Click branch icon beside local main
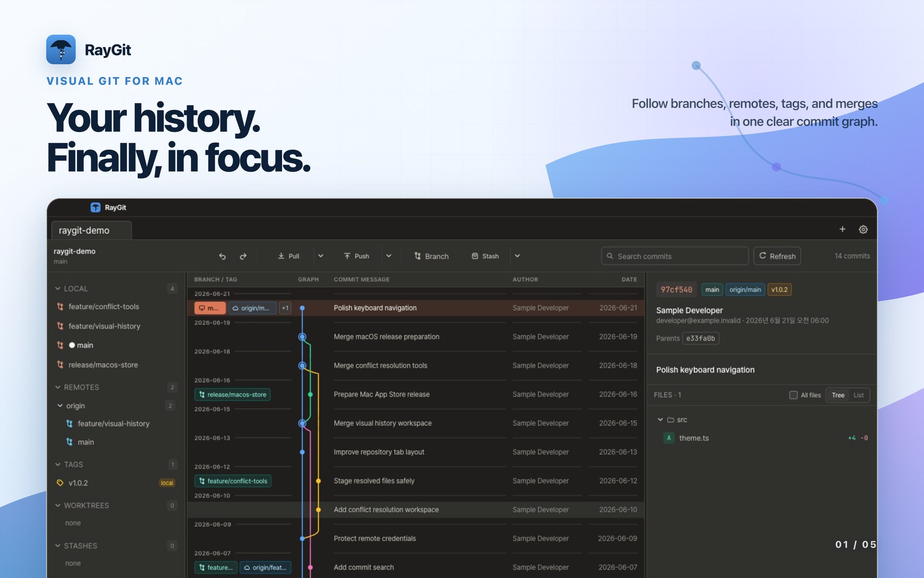This screenshot has height=578, width=924. pos(60,345)
